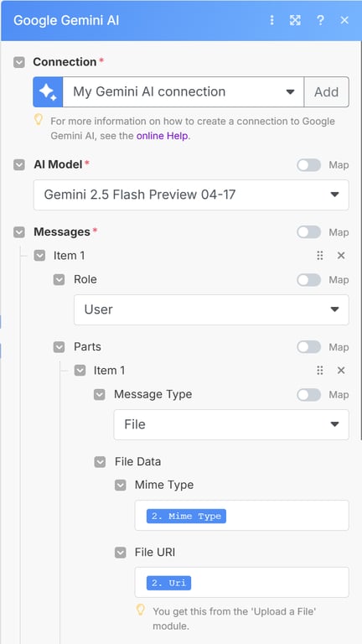Viewport: 362px width, 644px height.
Task: Open the My Gemini AI connection dropdown
Action: pyautogui.click(x=183, y=91)
